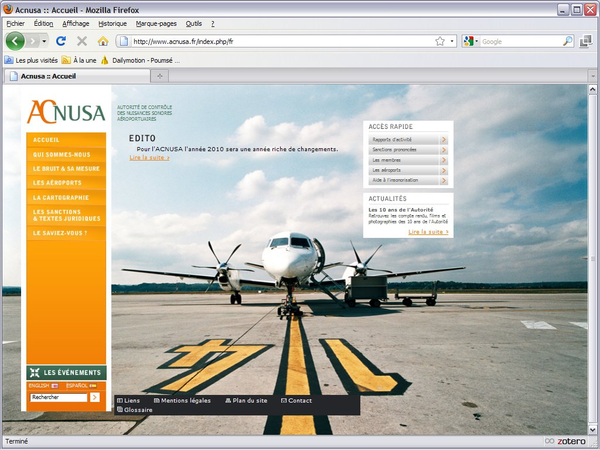
Task: Bookmark this page with the star icon
Action: (x=440, y=41)
